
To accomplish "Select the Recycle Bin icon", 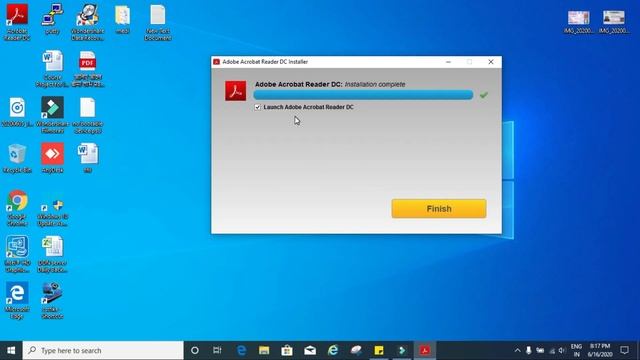I will point(17,158).
